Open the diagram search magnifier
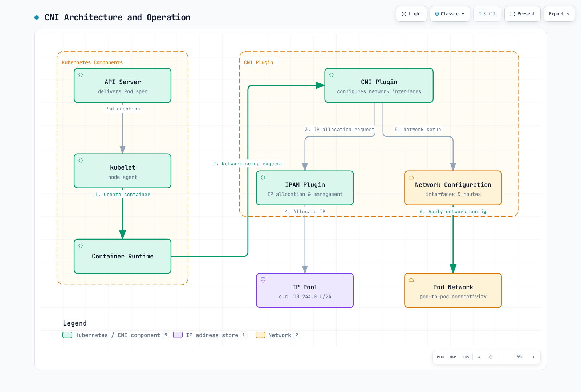This screenshot has width=581, height=392. (x=479, y=357)
